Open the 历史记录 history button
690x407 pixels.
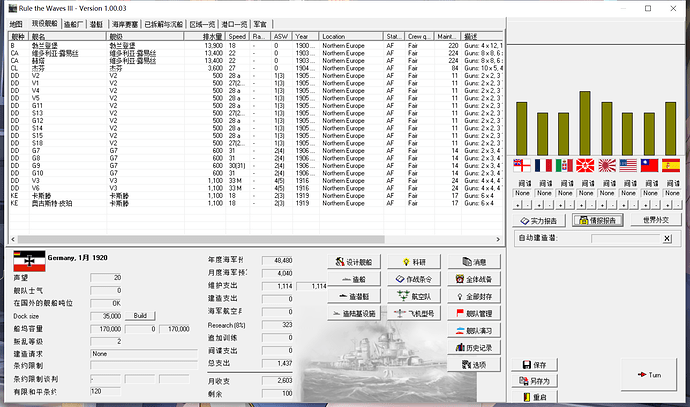474,348
